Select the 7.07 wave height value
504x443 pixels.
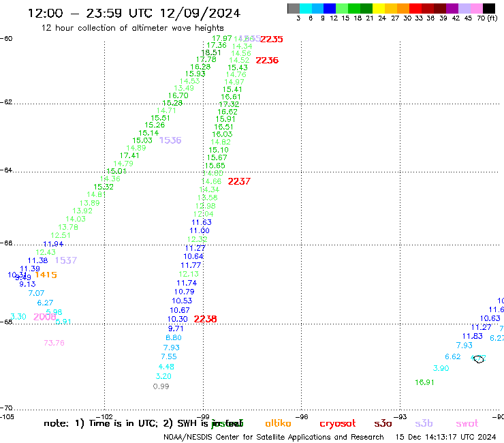[36, 293]
